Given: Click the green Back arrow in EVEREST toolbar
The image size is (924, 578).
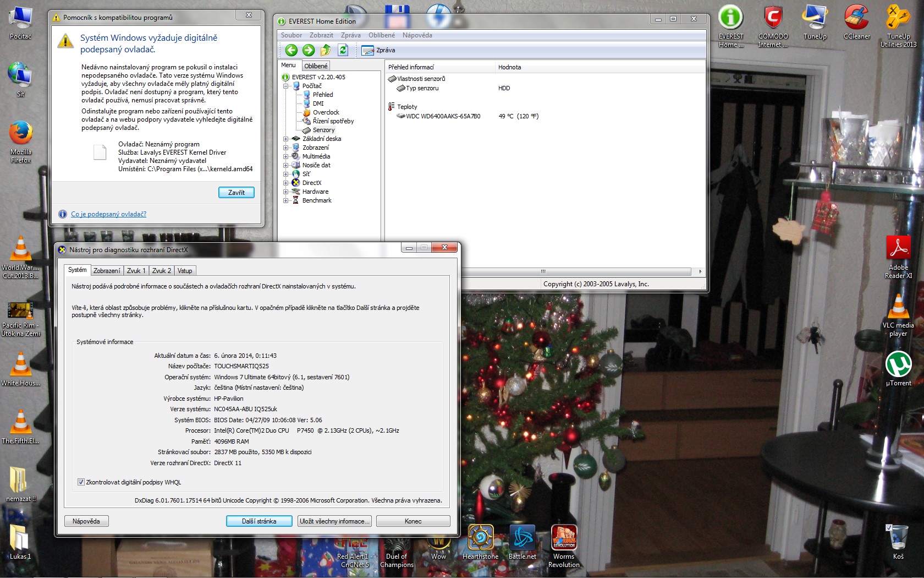Looking at the screenshot, I should point(291,50).
